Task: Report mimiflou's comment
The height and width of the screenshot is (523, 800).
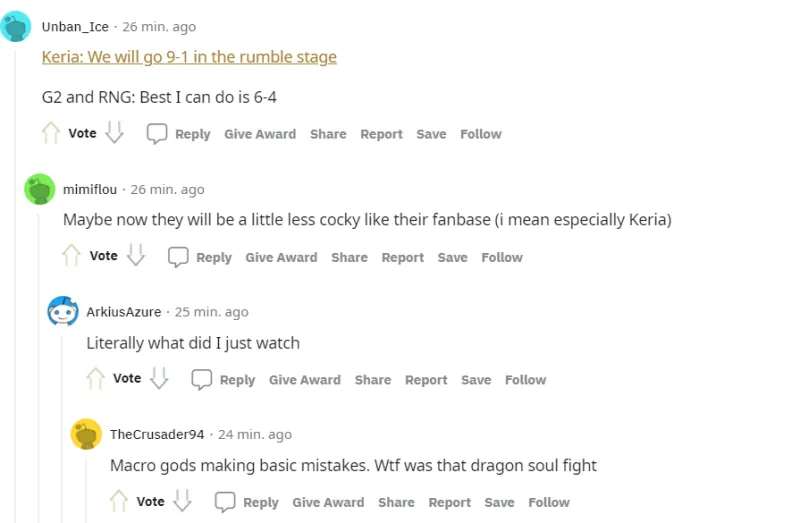Action: (x=402, y=257)
